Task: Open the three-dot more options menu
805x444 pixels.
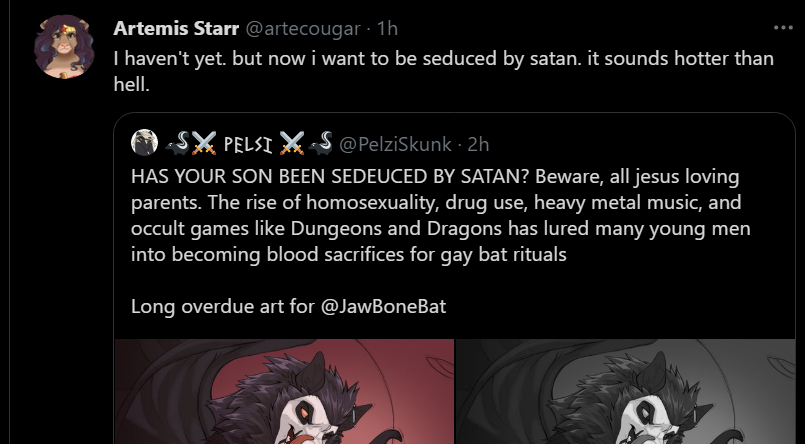Action: (x=783, y=28)
